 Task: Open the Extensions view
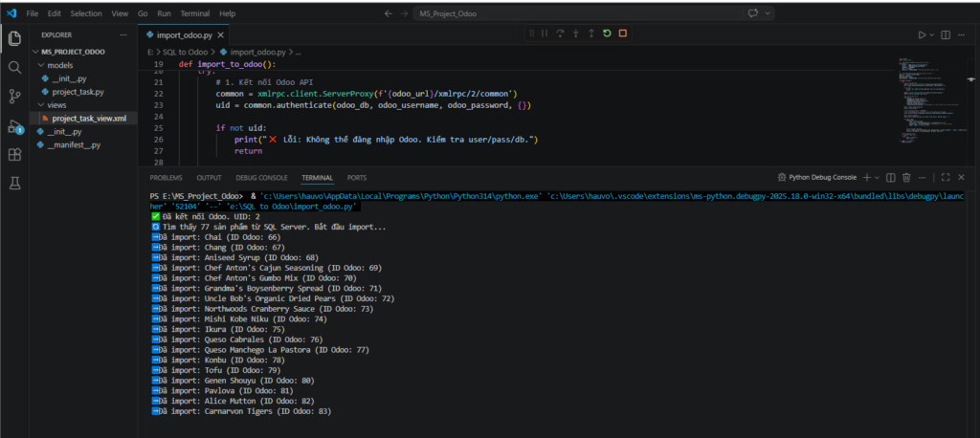pyautogui.click(x=14, y=154)
